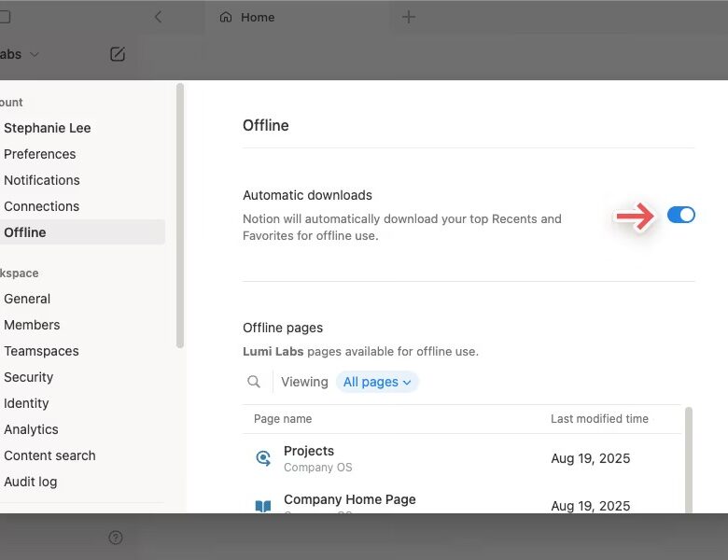
Task: Click the Offline page heading
Action: pyautogui.click(x=266, y=125)
